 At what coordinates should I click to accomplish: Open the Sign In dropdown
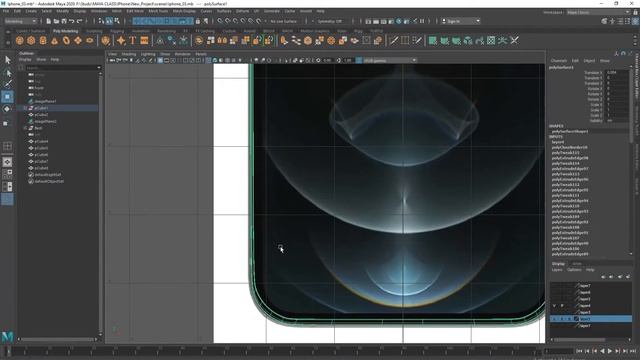click(461, 21)
